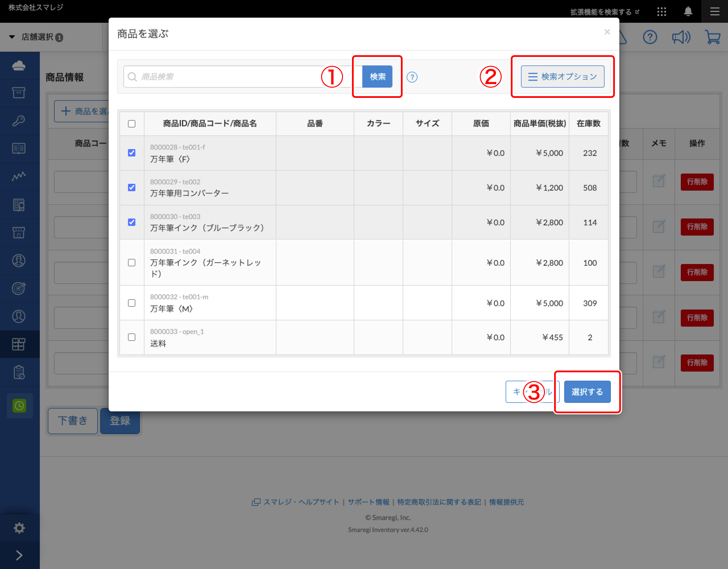
Task: Open the 検索オプション search options
Action: [x=562, y=77]
